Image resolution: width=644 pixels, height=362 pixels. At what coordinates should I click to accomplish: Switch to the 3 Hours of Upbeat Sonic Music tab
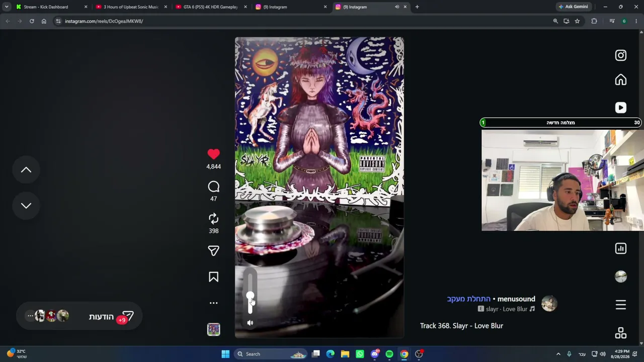click(130, 7)
